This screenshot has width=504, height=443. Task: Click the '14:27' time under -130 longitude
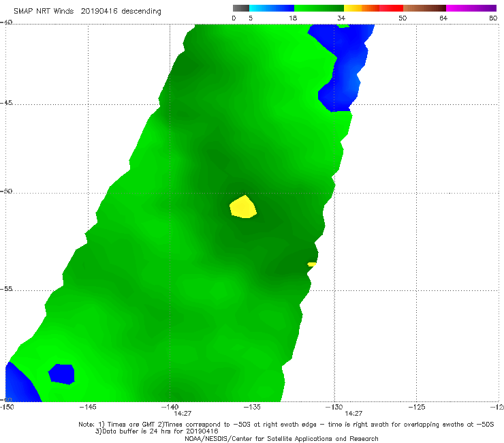coord(353,414)
